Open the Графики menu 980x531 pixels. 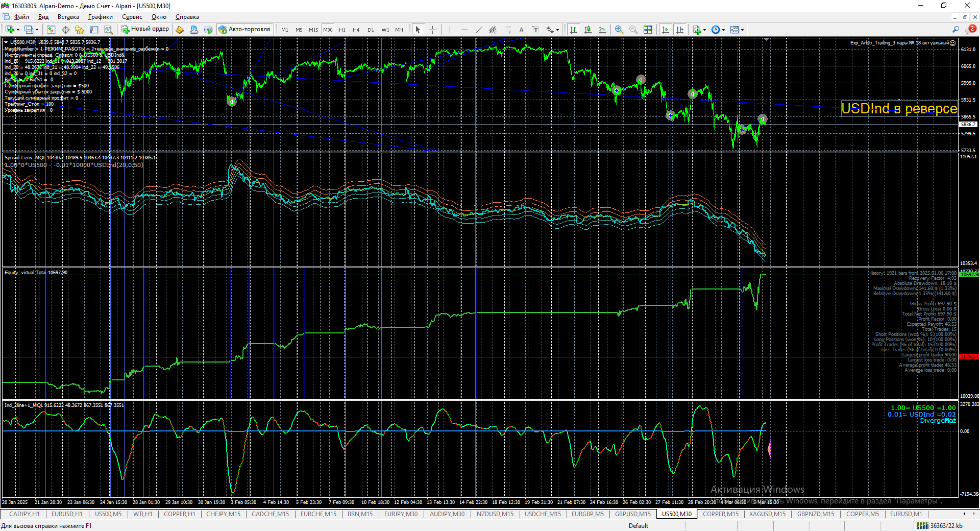(x=100, y=17)
